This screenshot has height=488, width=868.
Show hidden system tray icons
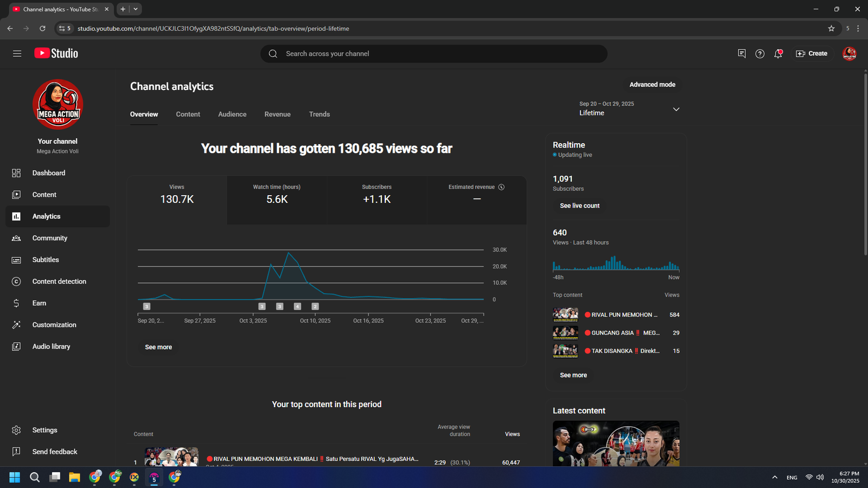point(774,477)
